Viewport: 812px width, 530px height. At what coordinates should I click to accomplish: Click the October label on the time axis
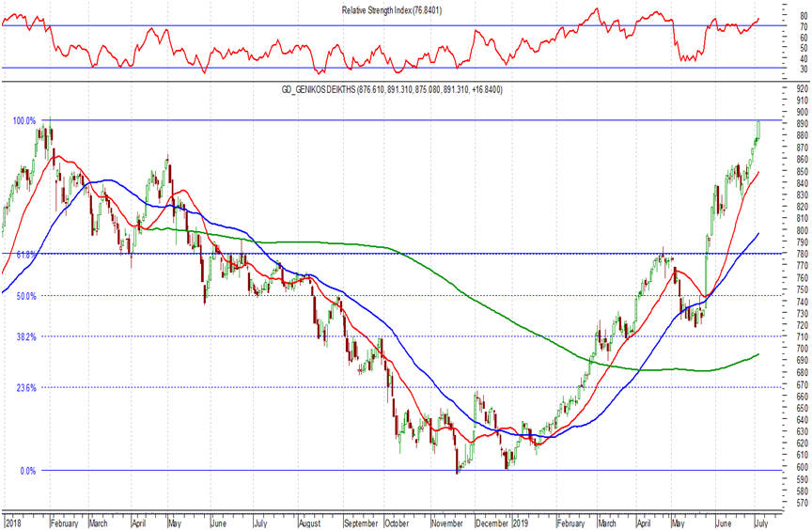click(x=397, y=523)
